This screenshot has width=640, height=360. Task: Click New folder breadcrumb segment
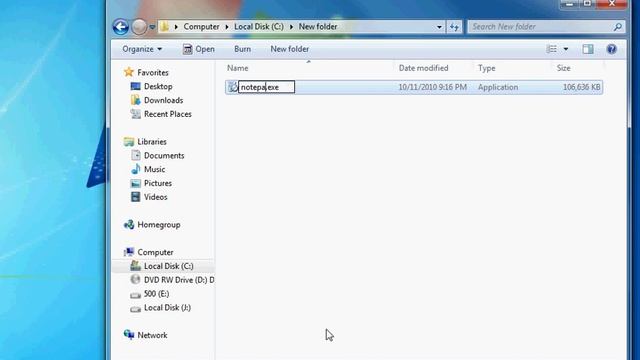click(318, 27)
